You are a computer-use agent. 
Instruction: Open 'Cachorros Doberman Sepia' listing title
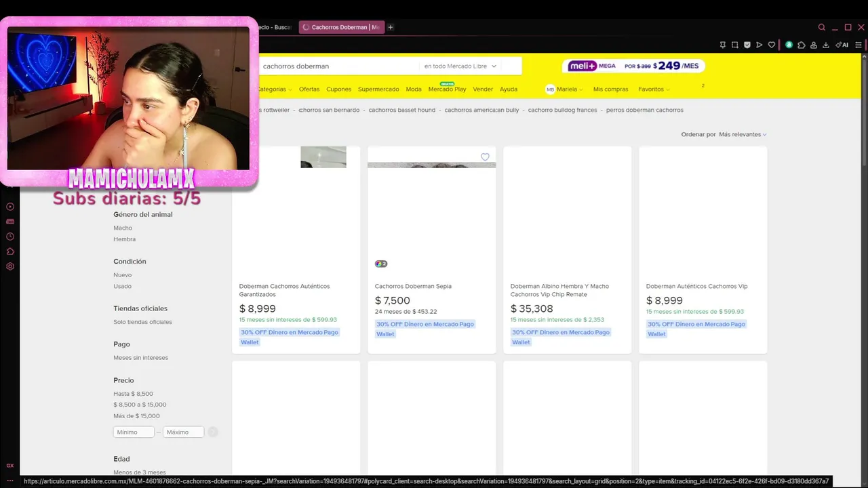click(413, 286)
